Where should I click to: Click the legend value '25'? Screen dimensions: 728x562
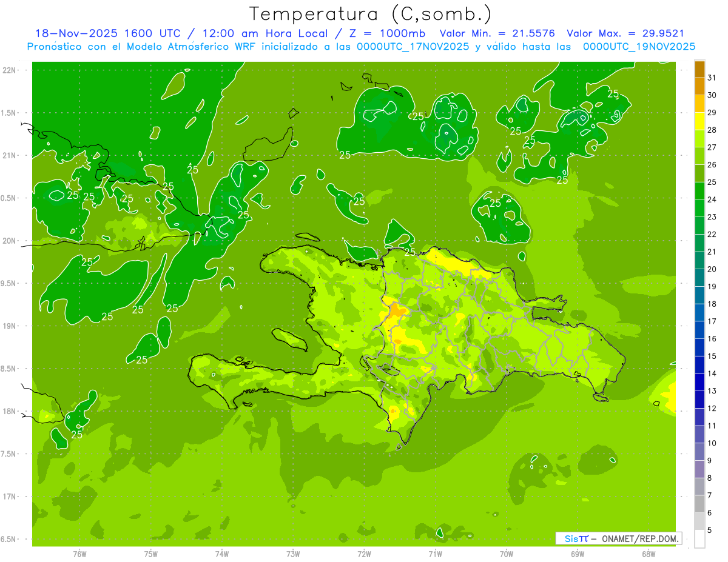712,182
